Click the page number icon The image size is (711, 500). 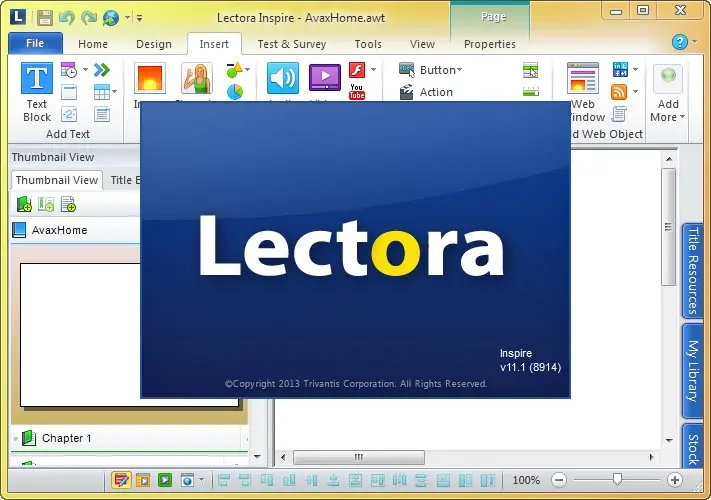point(69,114)
